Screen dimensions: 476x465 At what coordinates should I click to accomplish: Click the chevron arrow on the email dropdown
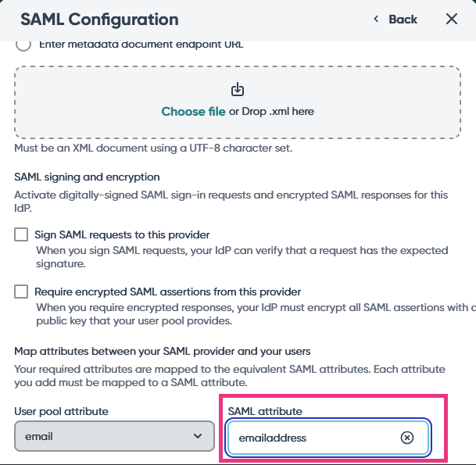197,438
